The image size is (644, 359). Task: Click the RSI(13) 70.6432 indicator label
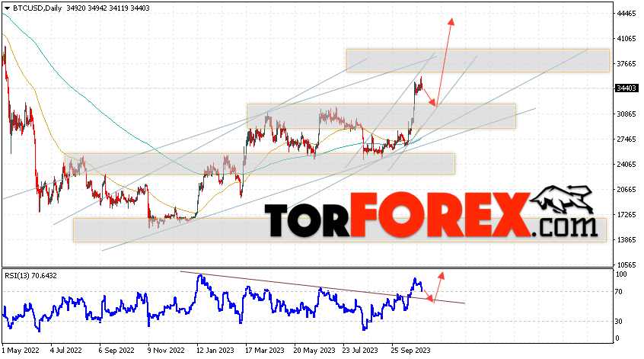[30, 275]
